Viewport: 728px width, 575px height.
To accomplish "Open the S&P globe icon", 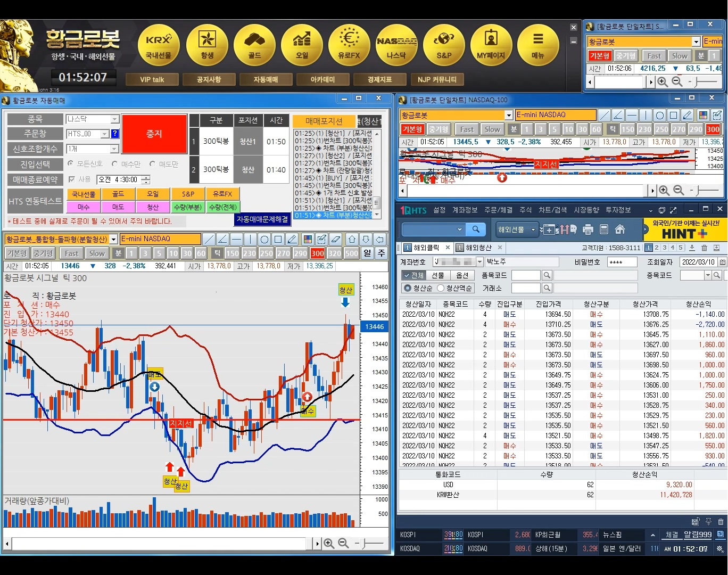I will point(444,45).
